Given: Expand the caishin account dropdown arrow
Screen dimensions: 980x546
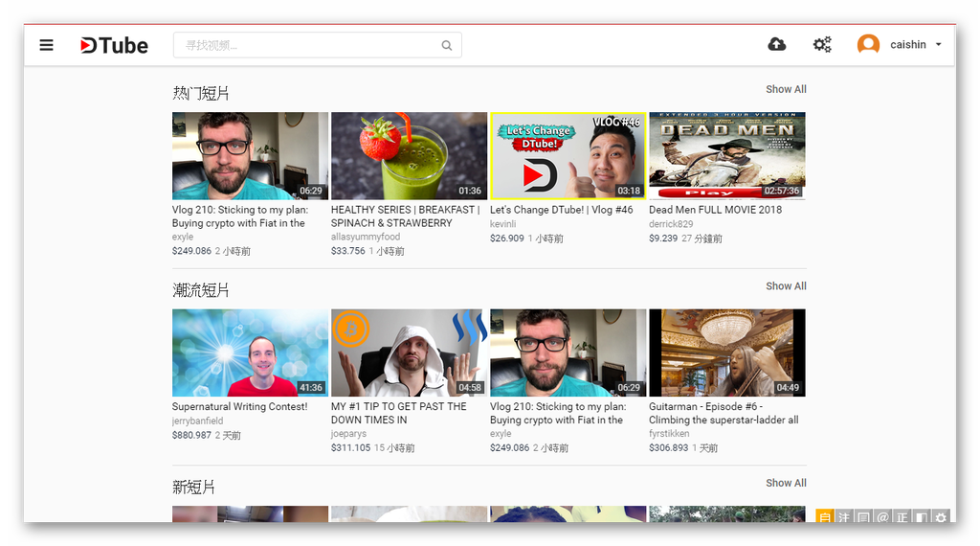Looking at the screenshot, I should coord(938,44).
